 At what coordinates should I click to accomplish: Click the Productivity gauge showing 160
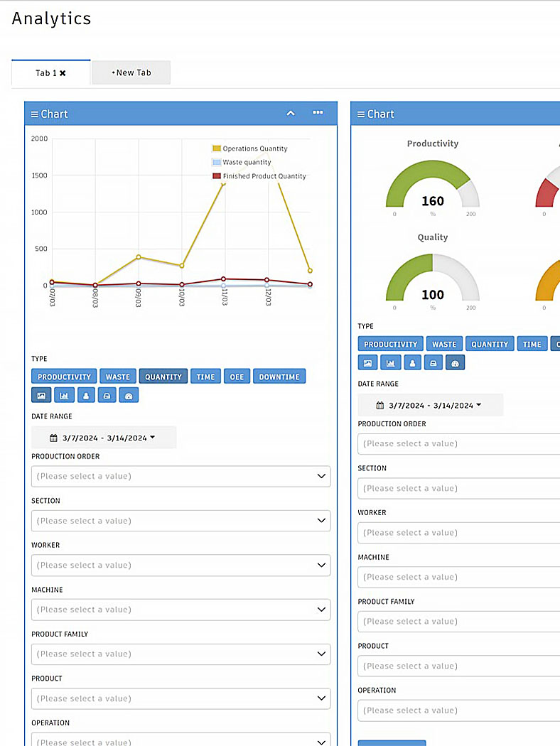click(433, 184)
